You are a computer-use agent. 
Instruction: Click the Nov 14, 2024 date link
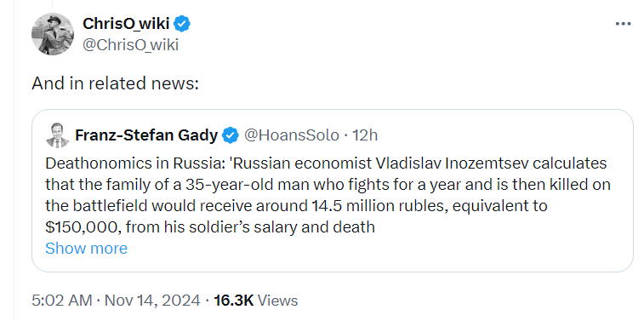[152, 301]
